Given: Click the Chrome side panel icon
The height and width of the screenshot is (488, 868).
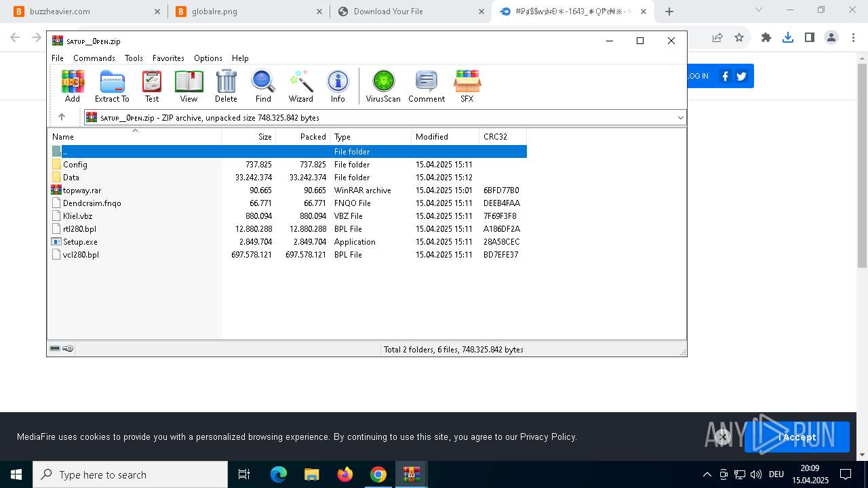Looking at the screenshot, I should (x=809, y=37).
